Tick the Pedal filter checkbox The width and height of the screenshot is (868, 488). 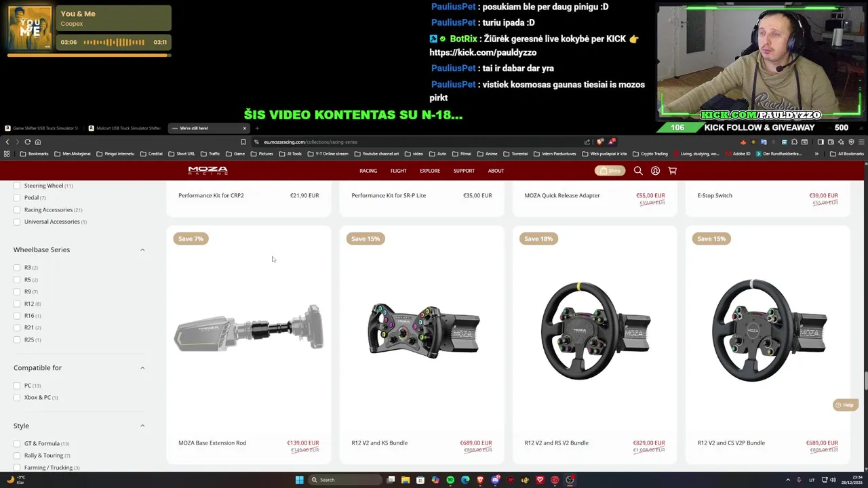click(x=17, y=198)
